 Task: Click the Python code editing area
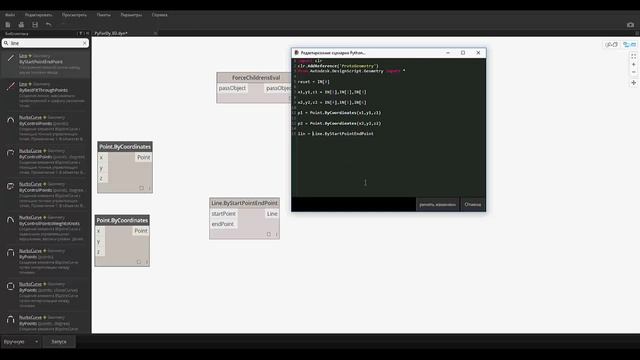tap(389, 127)
